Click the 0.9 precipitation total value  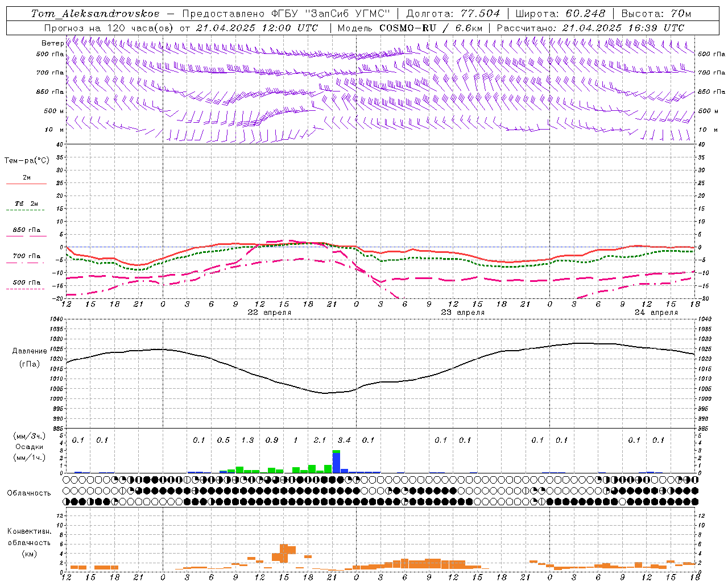(272, 440)
